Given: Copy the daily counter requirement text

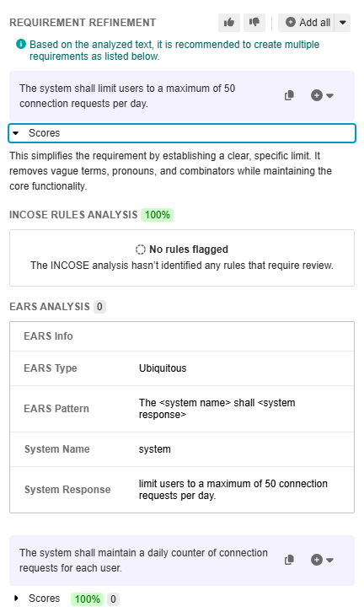Looking at the screenshot, I should click(289, 560).
